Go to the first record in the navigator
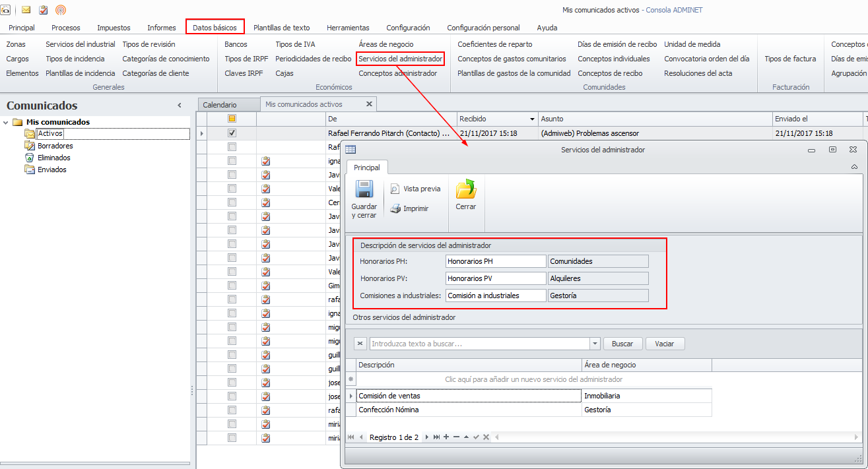This screenshot has height=469, width=868. point(351,437)
